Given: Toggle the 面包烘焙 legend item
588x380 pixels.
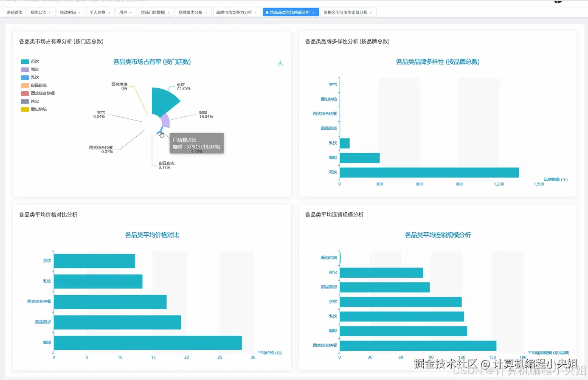Looking at the screenshot, I should coord(34,109).
